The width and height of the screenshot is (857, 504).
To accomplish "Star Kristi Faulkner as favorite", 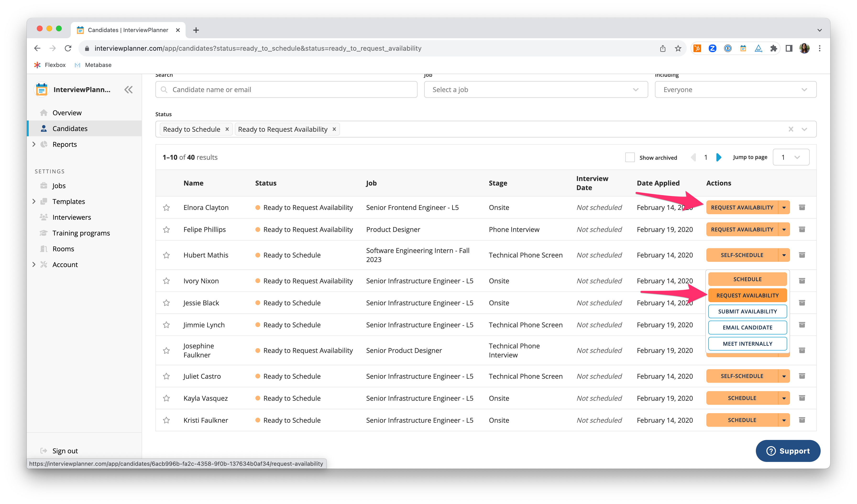I will [166, 420].
